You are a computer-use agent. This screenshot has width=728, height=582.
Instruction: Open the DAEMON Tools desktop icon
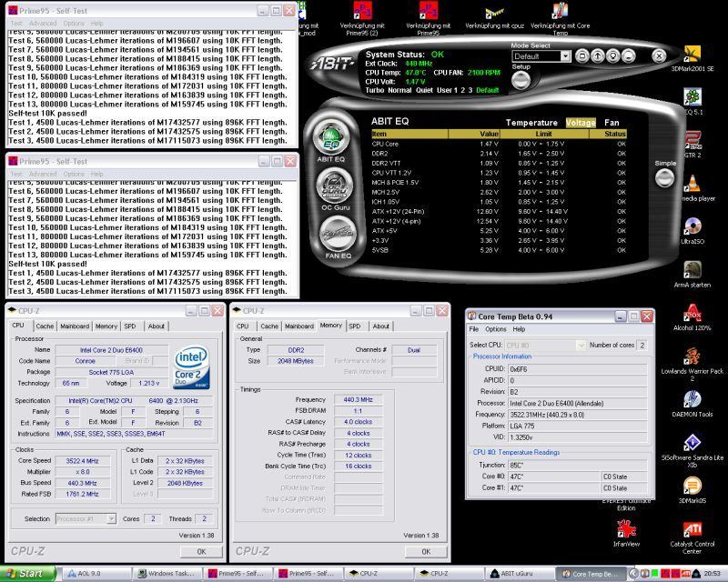coord(693,404)
